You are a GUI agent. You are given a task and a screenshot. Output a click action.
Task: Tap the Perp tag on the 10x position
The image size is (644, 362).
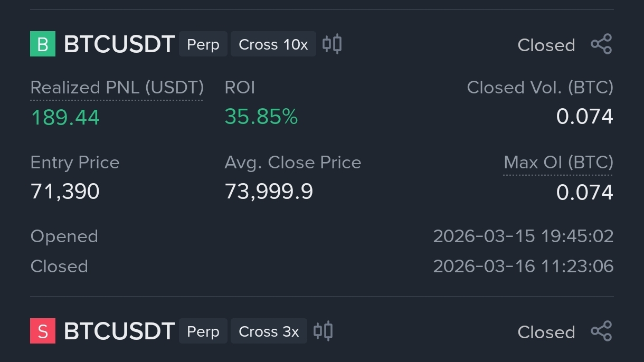pyautogui.click(x=203, y=44)
